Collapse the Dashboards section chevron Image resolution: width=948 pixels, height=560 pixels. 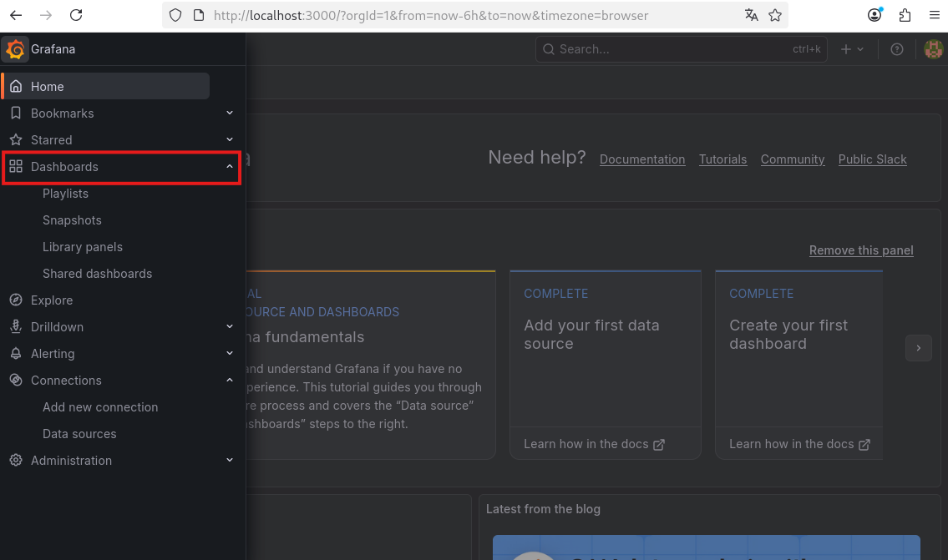230,166
